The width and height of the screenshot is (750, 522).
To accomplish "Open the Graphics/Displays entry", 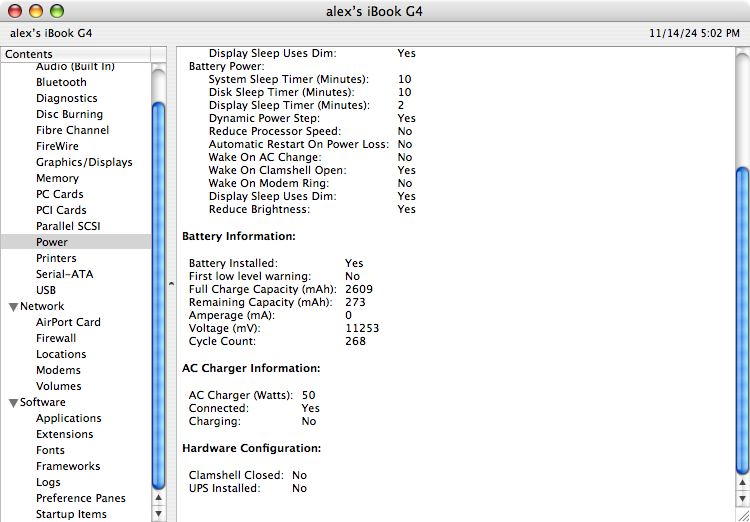I will click(x=84, y=162).
